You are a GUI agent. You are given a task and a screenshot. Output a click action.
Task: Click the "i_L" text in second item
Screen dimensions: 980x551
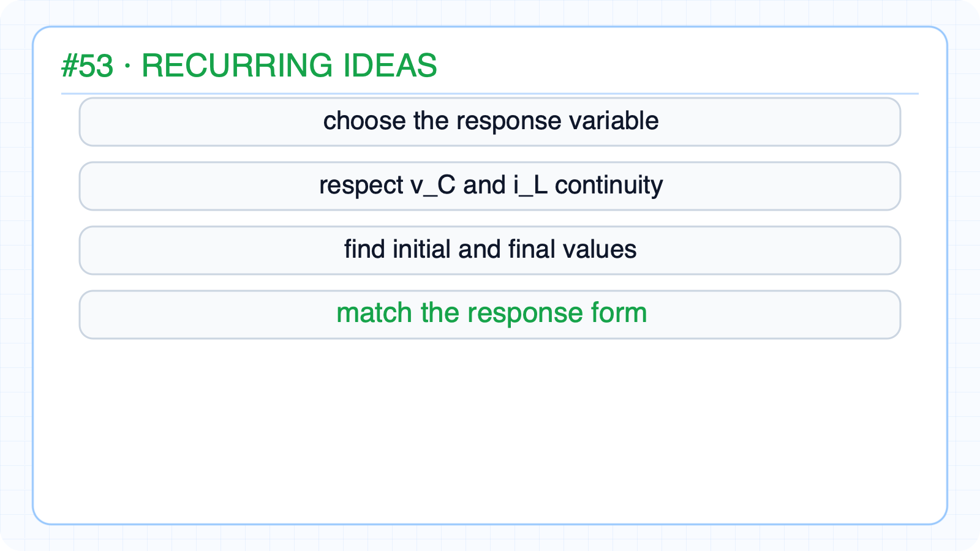click(x=530, y=185)
